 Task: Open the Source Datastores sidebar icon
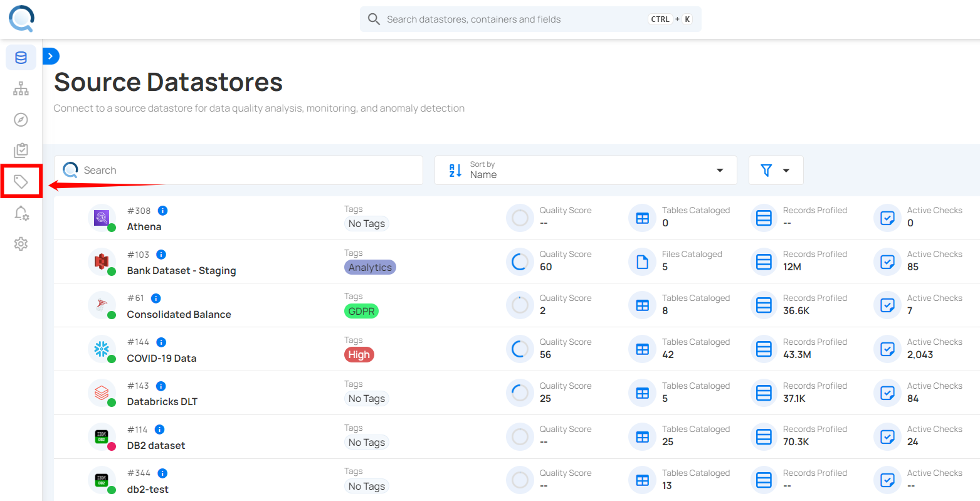(21, 58)
